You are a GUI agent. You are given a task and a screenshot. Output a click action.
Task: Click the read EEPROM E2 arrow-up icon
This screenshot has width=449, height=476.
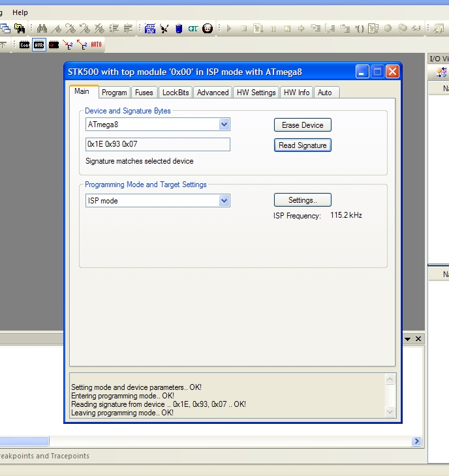(x=82, y=45)
